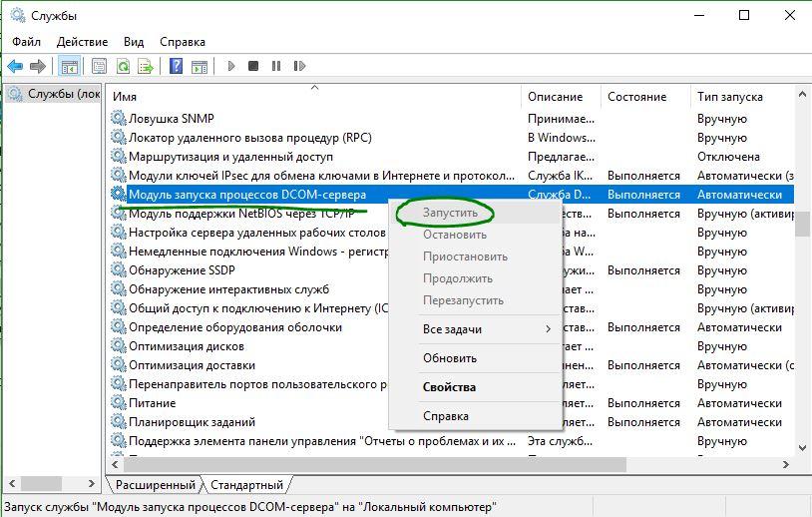Viewport: 812px width, 517px height.
Task: Sort by Тип запуска column header
Action: pyautogui.click(x=741, y=97)
